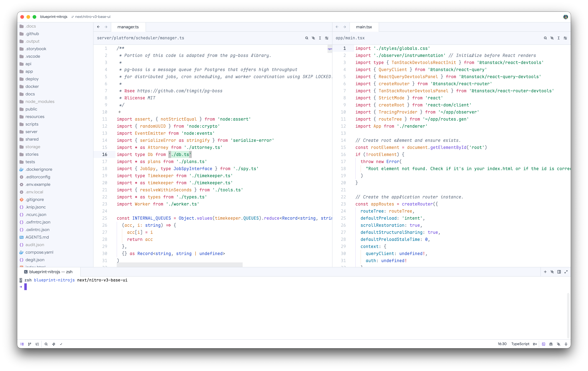Open the TypeScript language selector
Screen dimensions: 588x371
point(520,344)
